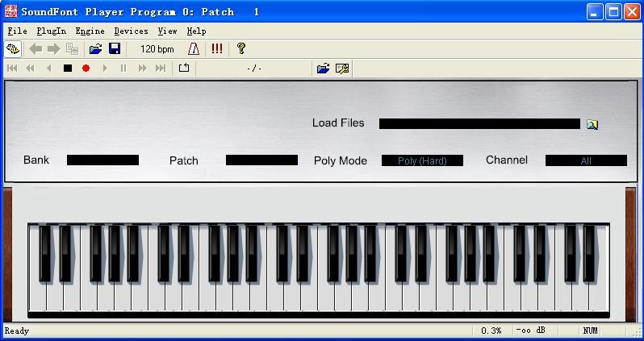This screenshot has height=341, width=644.
Task: Click the player settings wrench icon
Action: click(342, 68)
